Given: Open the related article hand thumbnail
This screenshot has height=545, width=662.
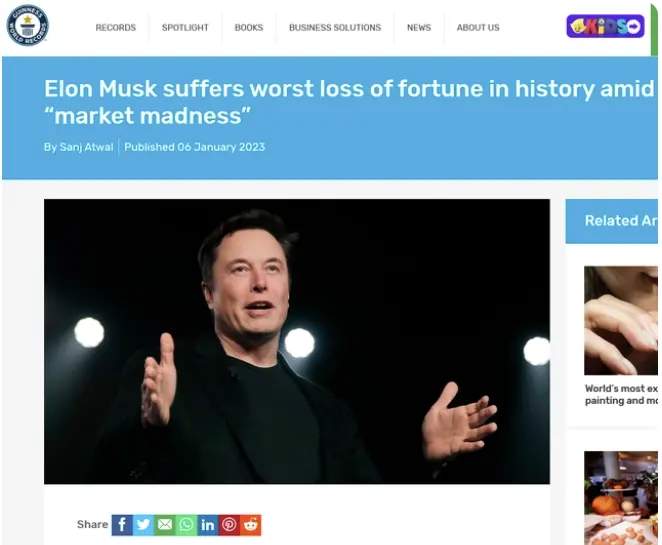Looking at the screenshot, I should (x=621, y=320).
